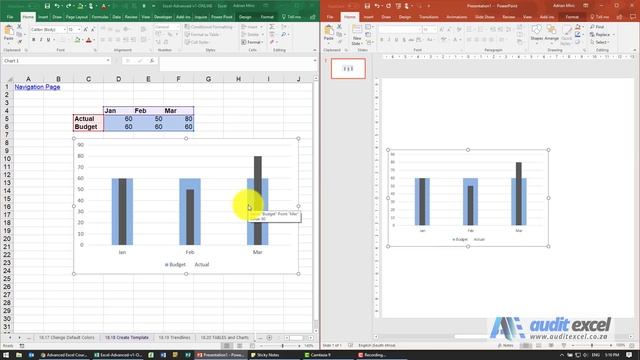Switch to sheet 18.17 Change Default Colors
640x360 pixels.
coord(67,338)
